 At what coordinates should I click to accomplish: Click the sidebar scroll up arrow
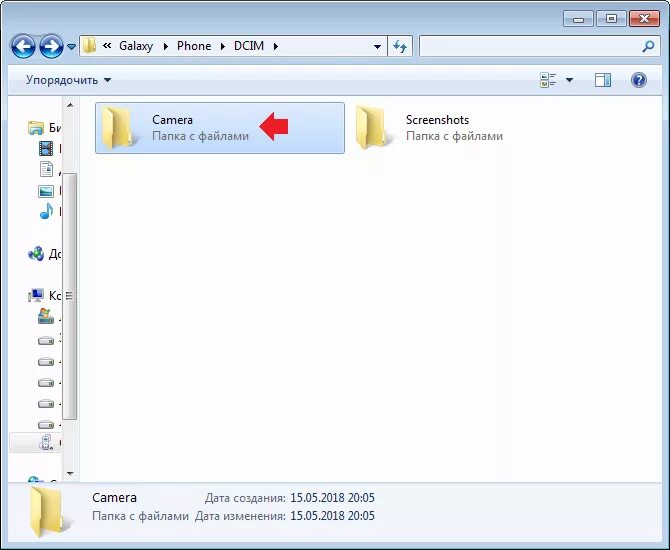click(71, 105)
